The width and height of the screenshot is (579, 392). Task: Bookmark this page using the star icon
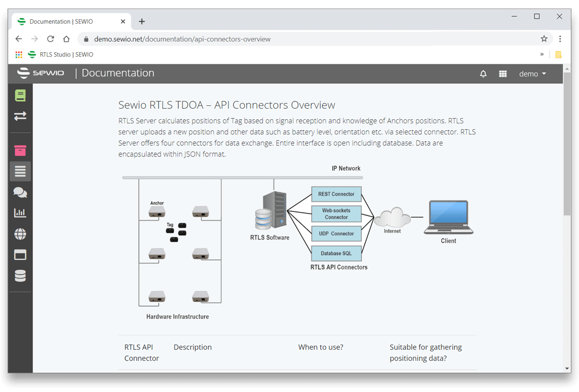click(x=544, y=38)
